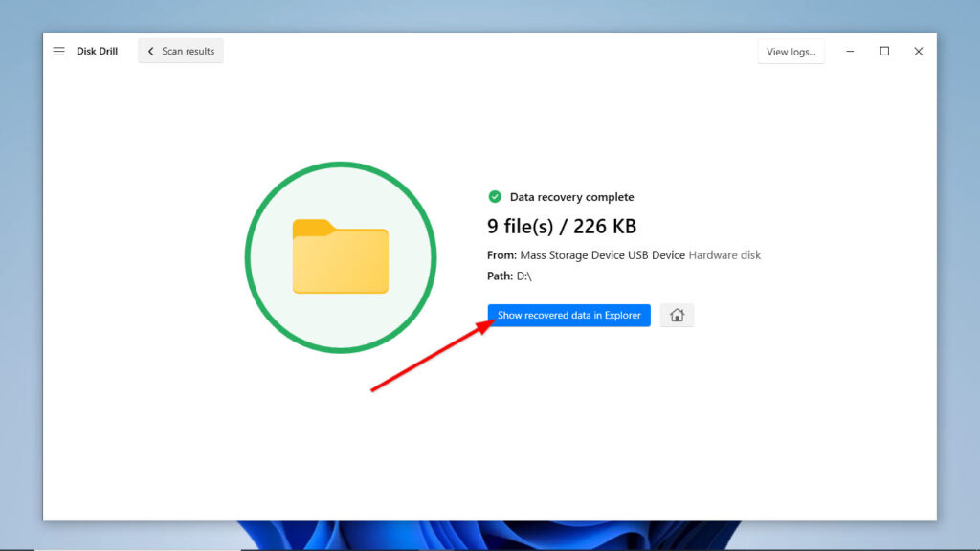Click the home icon next to Explorer button
Screen dimensions: 980x551
point(677,315)
